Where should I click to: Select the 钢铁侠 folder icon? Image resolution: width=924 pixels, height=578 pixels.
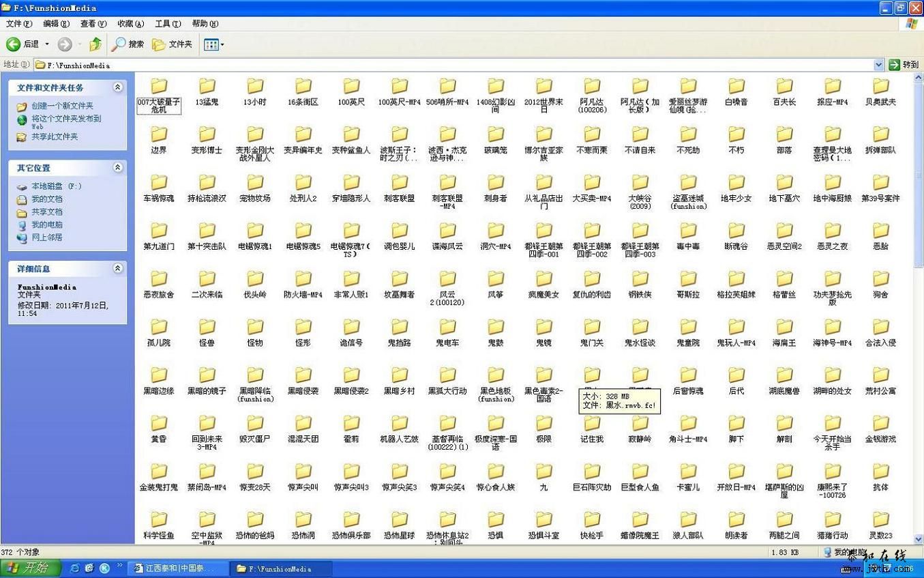[640, 278]
